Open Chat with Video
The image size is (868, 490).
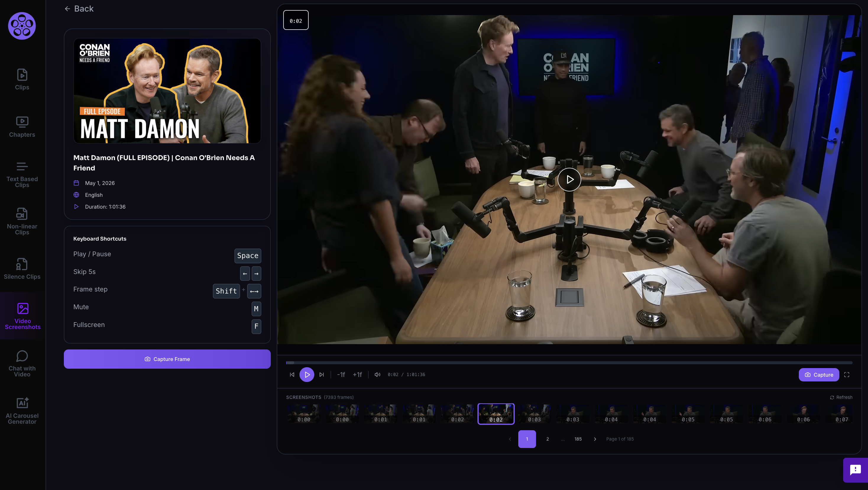(x=22, y=364)
